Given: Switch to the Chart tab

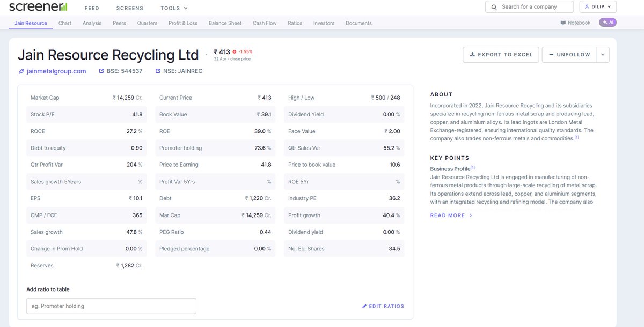Looking at the screenshot, I should (x=65, y=23).
